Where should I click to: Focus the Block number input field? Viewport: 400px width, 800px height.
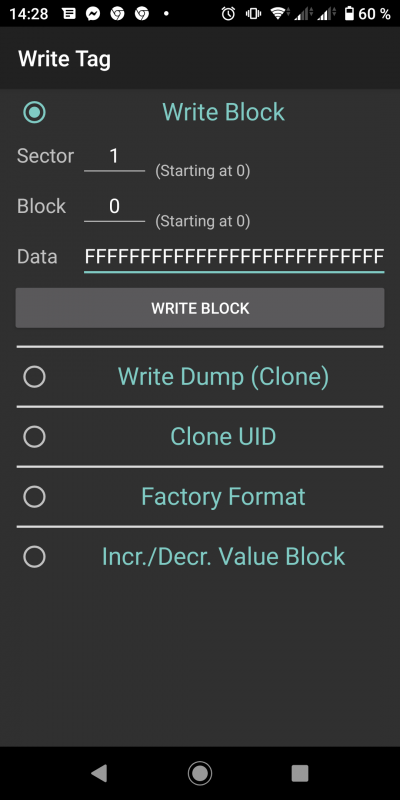point(114,207)
